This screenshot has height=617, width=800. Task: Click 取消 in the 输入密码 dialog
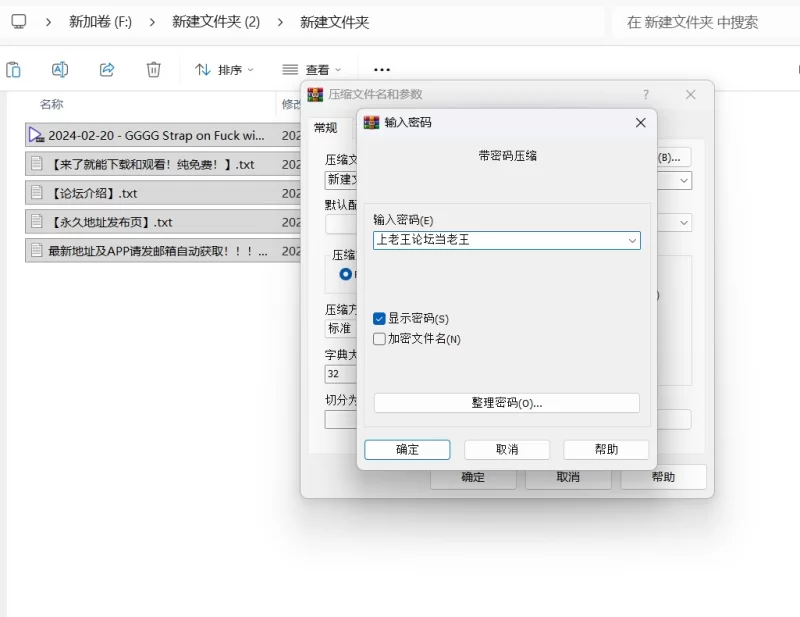click(x=507, y=450)
